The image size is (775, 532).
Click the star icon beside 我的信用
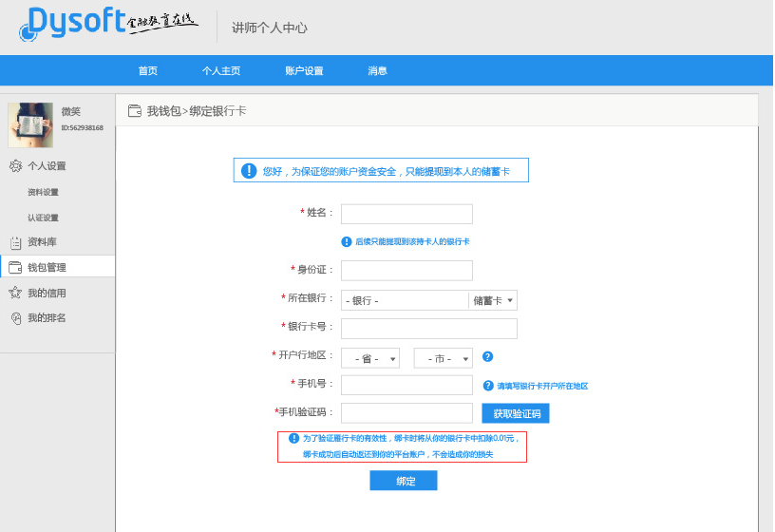[x=15, y=293]
